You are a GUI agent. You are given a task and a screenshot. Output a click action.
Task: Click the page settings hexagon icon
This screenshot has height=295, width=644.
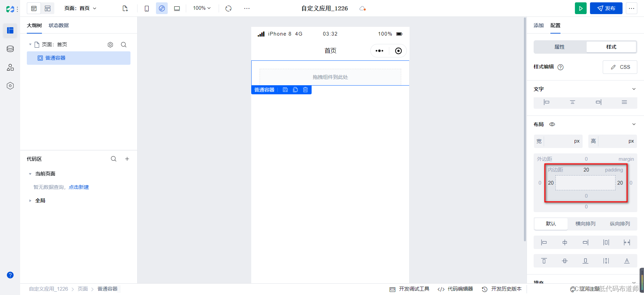(x=110, y=45)
